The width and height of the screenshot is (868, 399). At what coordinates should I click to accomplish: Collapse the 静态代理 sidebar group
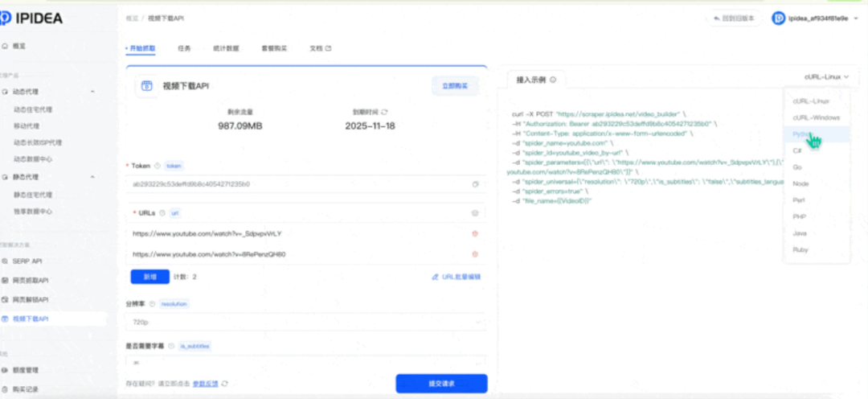click(92, 177)
